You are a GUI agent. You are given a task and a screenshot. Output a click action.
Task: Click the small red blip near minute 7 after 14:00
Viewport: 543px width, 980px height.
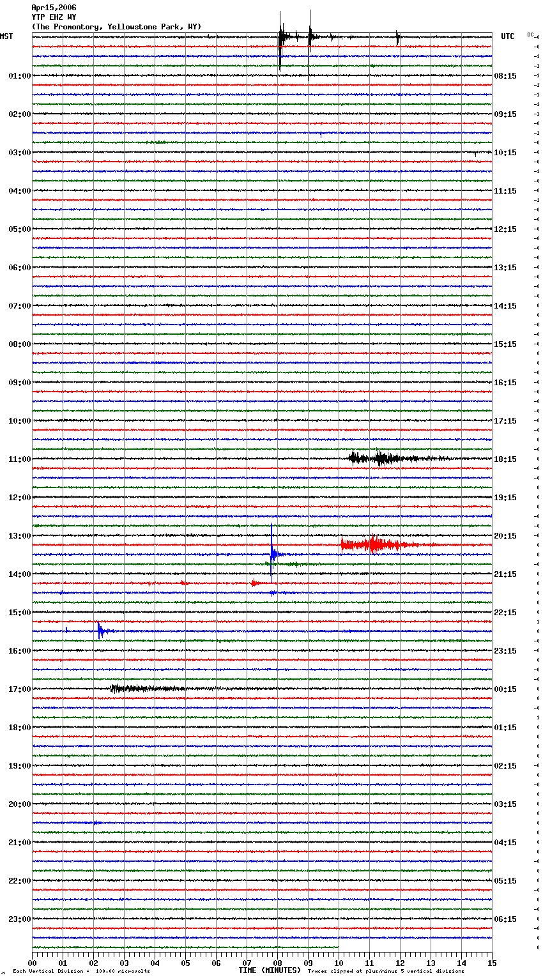(x=254, y=583)
